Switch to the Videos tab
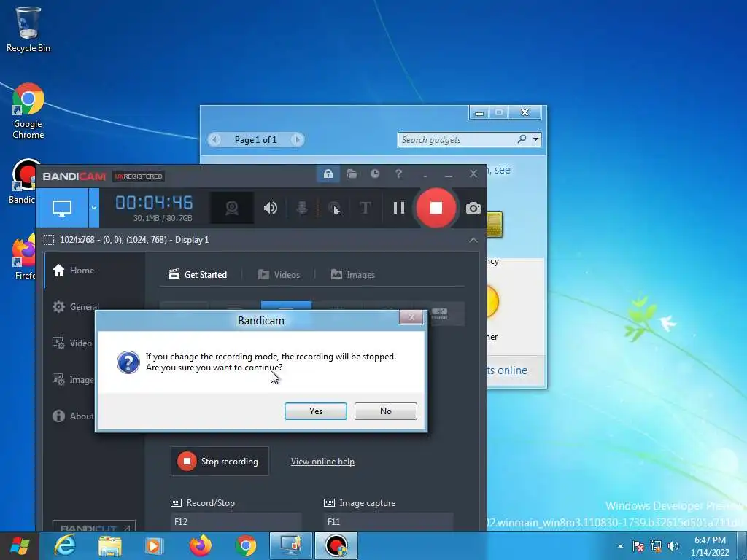This screenshot has width=747, height=560. click(279, 274)
